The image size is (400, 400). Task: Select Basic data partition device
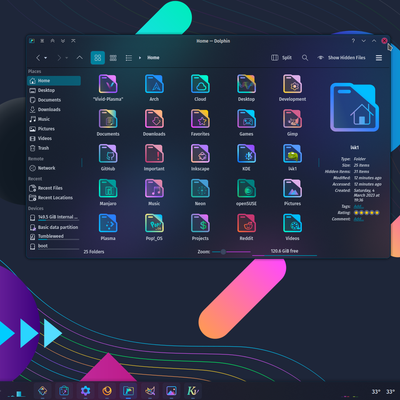[x=54, y=227]
